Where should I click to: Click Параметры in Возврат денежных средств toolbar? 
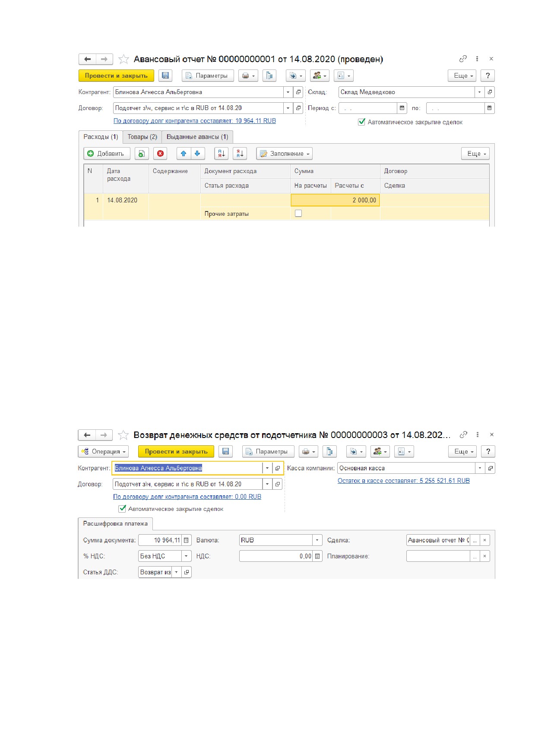click(268, 451)
